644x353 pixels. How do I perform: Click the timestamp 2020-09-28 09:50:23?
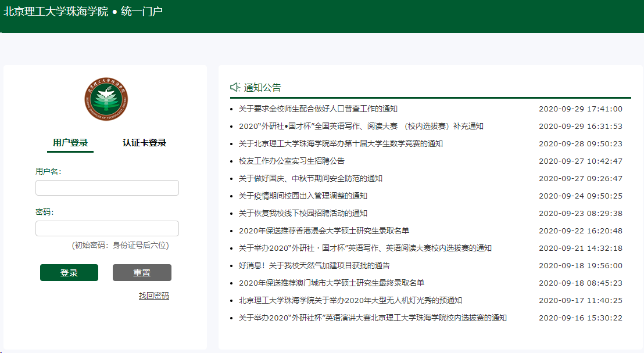point(581,143)
